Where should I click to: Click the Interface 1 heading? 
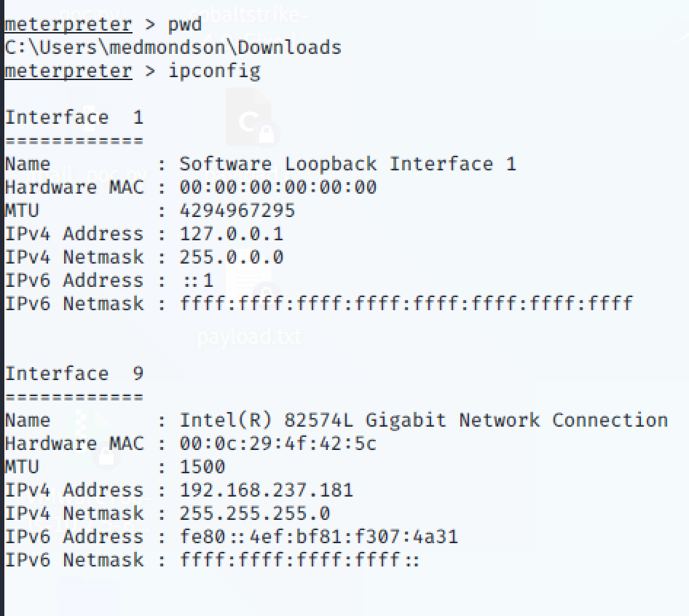[74, 118]
